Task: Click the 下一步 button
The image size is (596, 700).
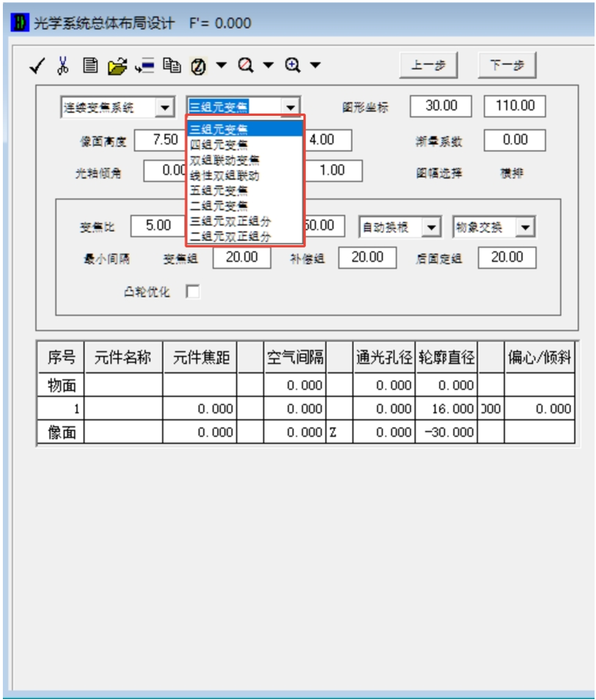Action: pos(507,65)
